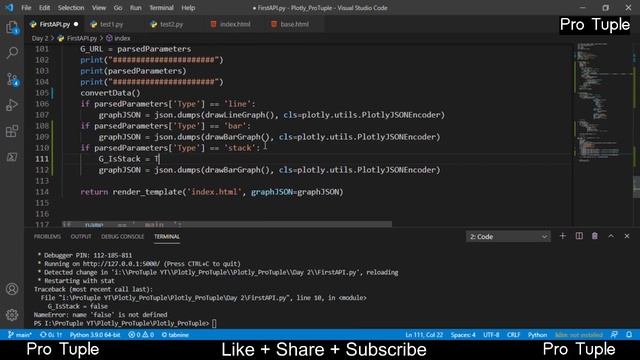This screenshot has height=360, width=640.
Task: Create a new terminal with plus icon
Action: (x=562, y=236)
